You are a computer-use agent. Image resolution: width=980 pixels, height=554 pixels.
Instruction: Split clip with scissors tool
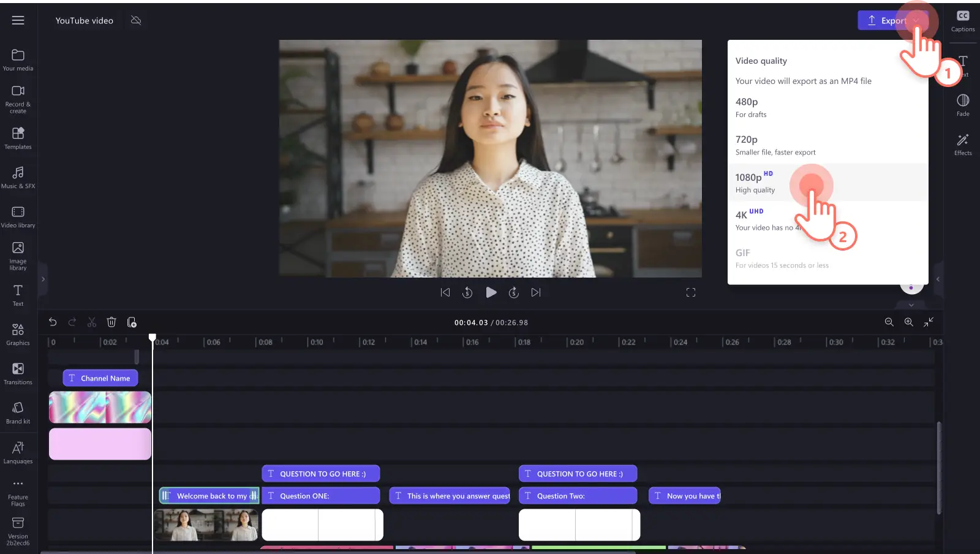(92, 322)
